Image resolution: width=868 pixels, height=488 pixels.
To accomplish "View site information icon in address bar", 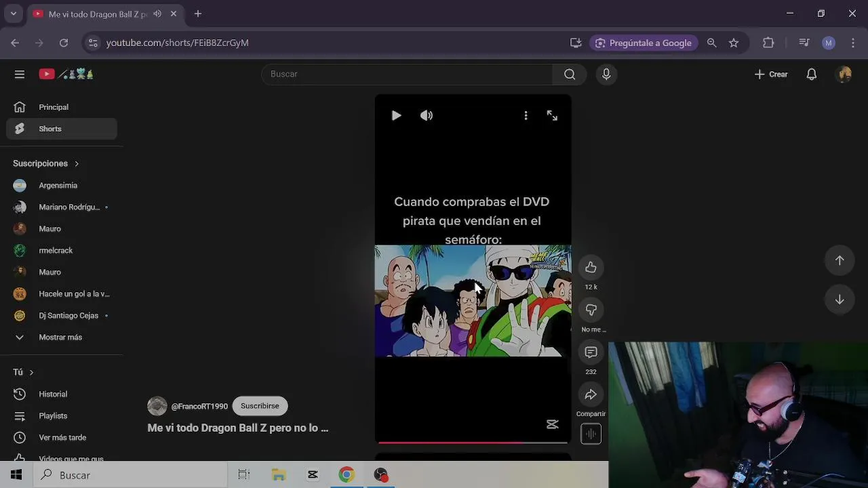I will point(93,43).
